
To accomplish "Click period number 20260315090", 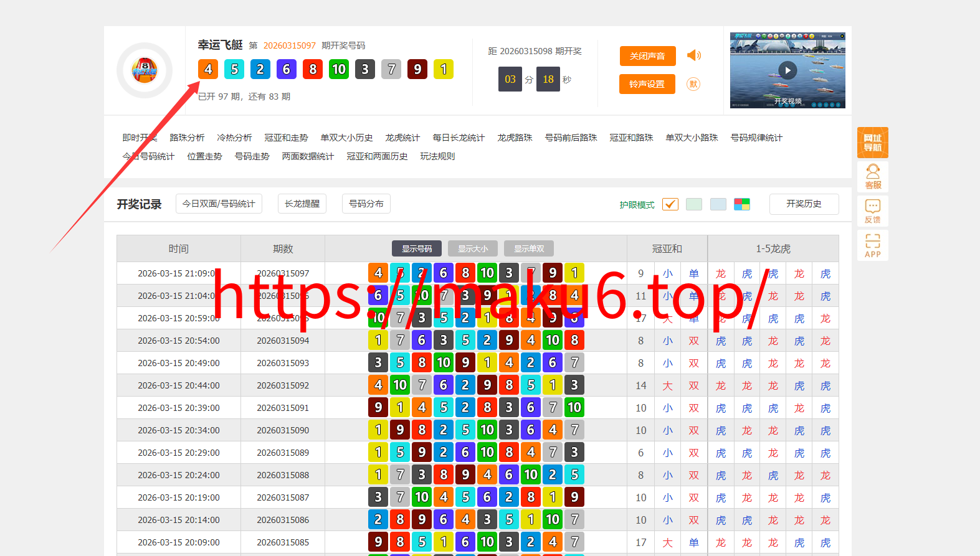I will pos(283,430).
